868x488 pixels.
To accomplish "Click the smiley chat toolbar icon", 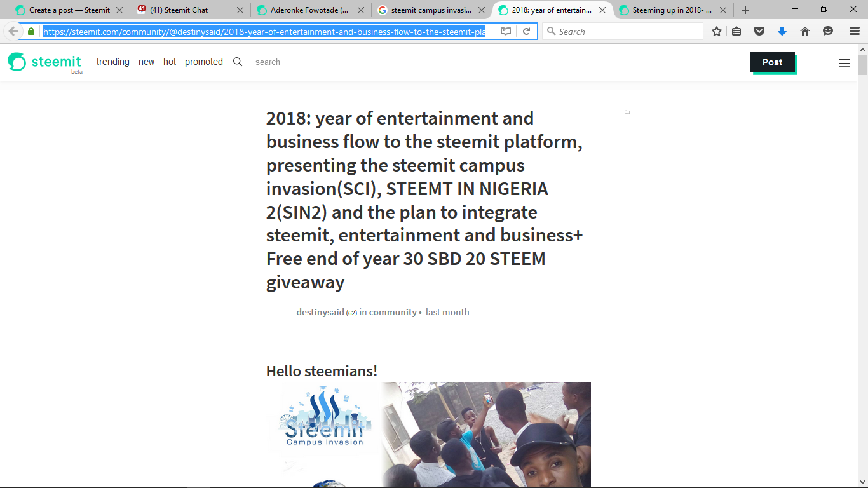I will click(x=828, y=31).
